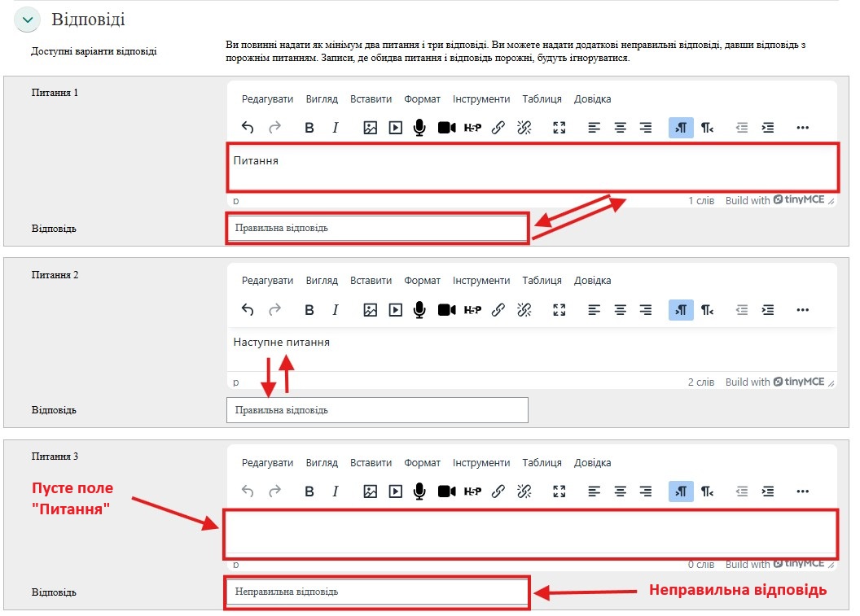Collapse the Відповіді section chevron
This screenshot has height=616, width=860.
point(28,20)
